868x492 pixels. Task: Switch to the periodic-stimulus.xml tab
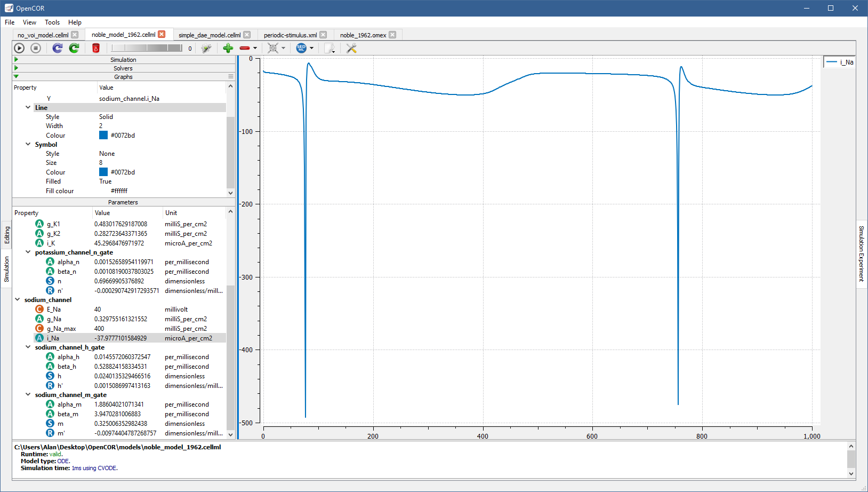click(x=290, y=35)
